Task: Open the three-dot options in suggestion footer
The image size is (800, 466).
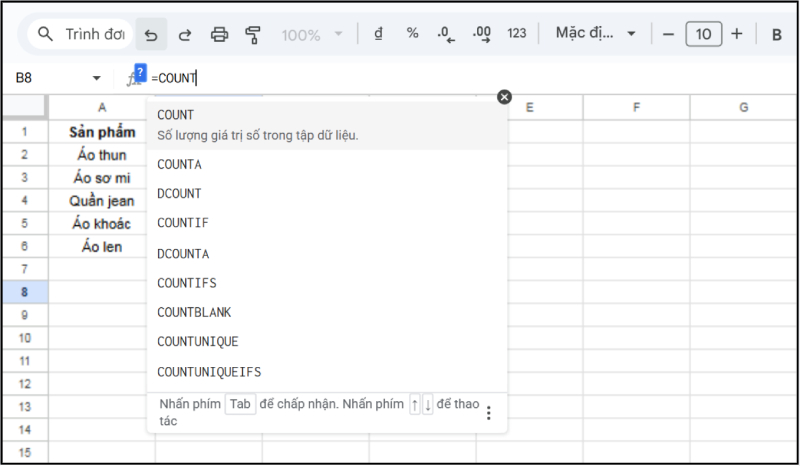Action: click(x=489, y=413)
